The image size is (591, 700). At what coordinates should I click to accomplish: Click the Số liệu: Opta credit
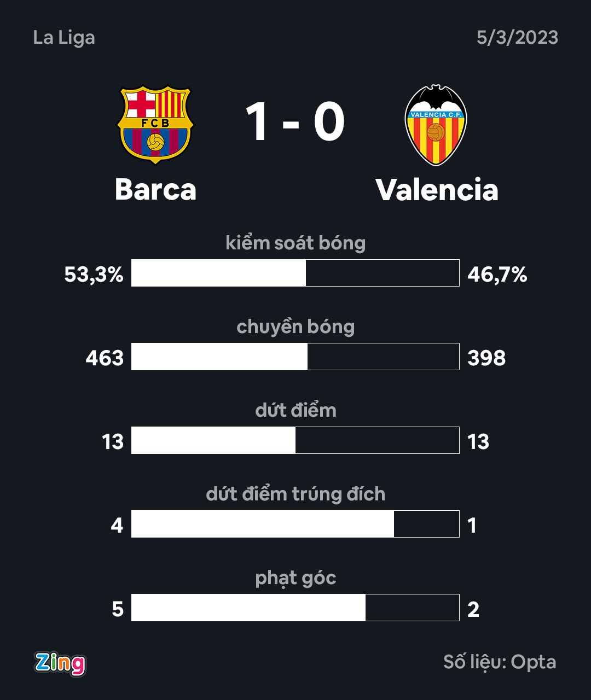(500, 662)
